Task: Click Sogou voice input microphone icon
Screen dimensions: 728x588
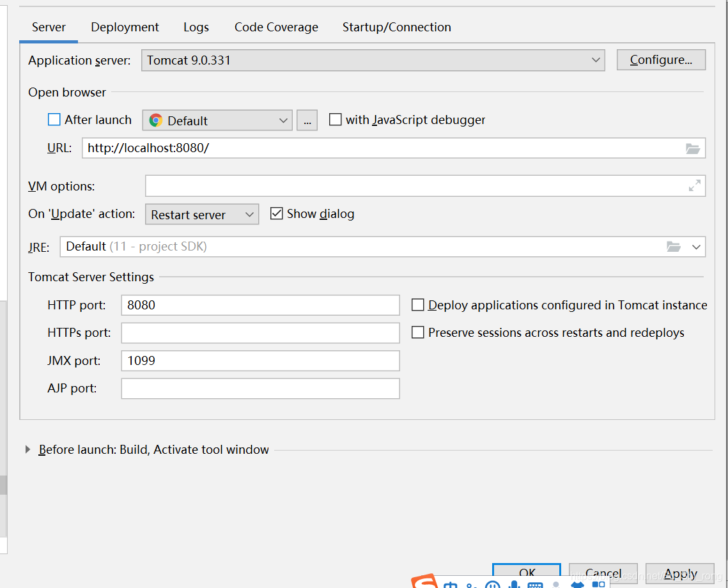Action: point(515,584)
